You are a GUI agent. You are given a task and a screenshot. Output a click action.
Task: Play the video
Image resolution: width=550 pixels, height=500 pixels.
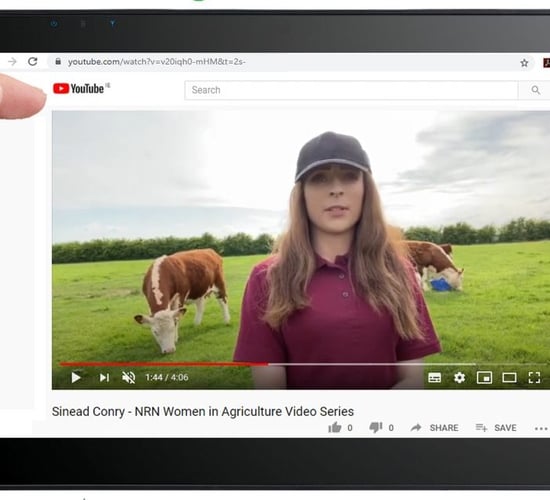click(x=76, y=378)
